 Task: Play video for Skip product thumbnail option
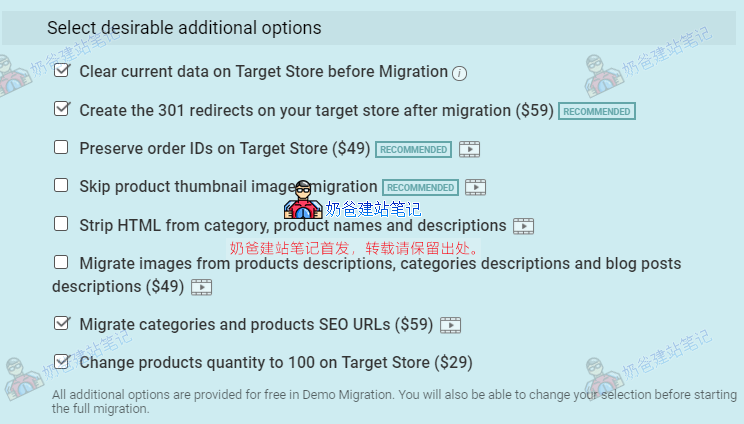tap(476, 187)
